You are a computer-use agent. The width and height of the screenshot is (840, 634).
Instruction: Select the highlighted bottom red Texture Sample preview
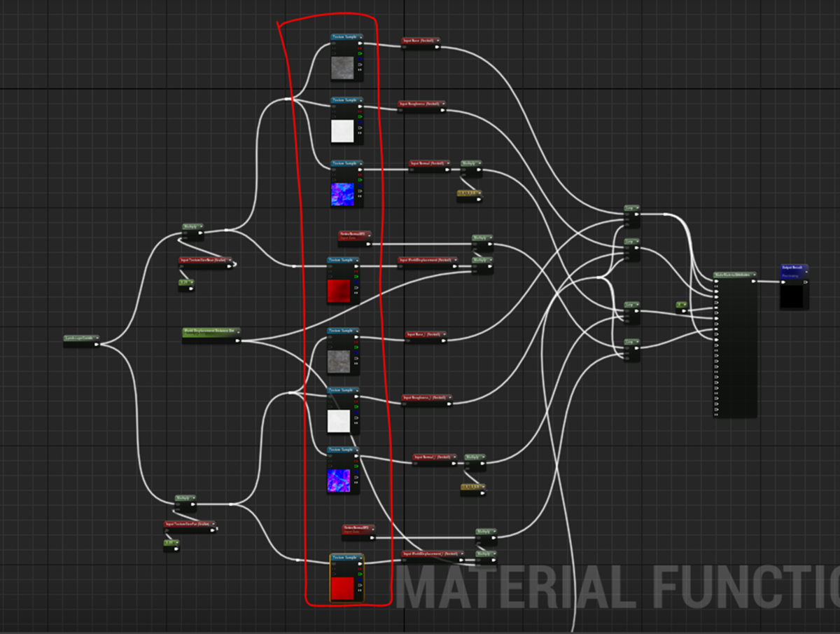tap(343, 587)
